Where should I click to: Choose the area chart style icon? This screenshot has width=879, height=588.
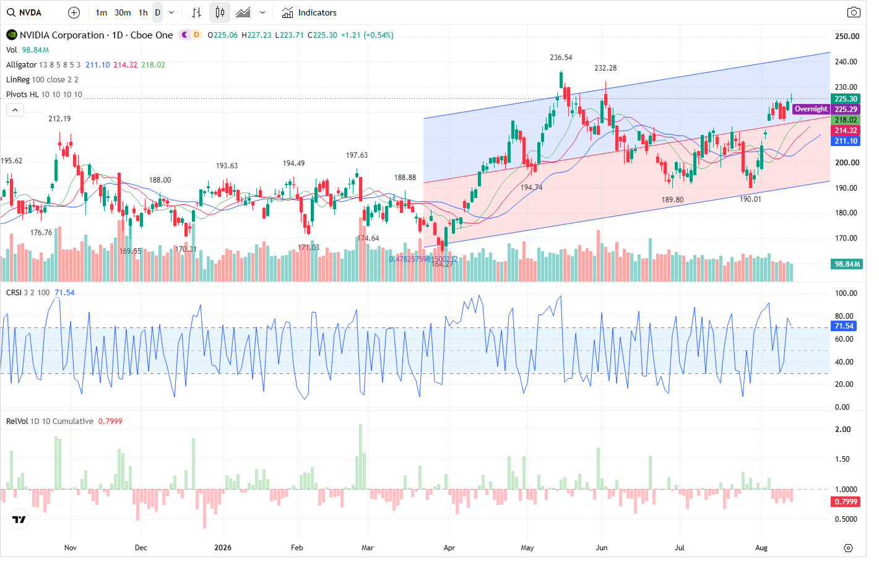[x=243, y=12]
